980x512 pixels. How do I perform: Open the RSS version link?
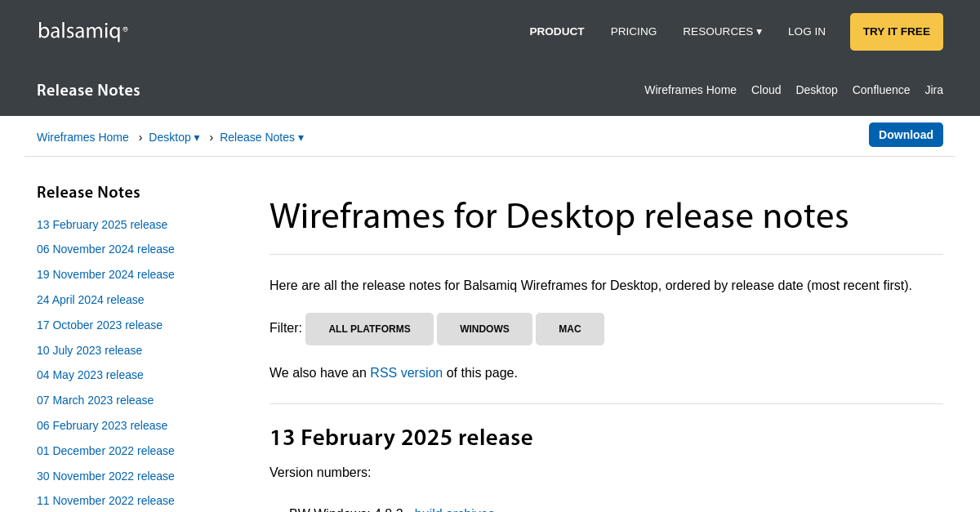[x=406, y=373]
